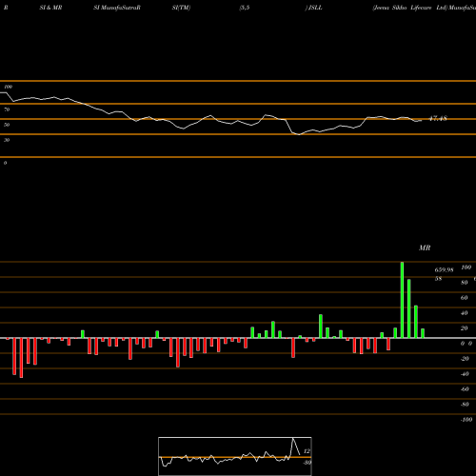Click the tallest green MR histogram bar
476x476 pixels.
coord(403,300)
